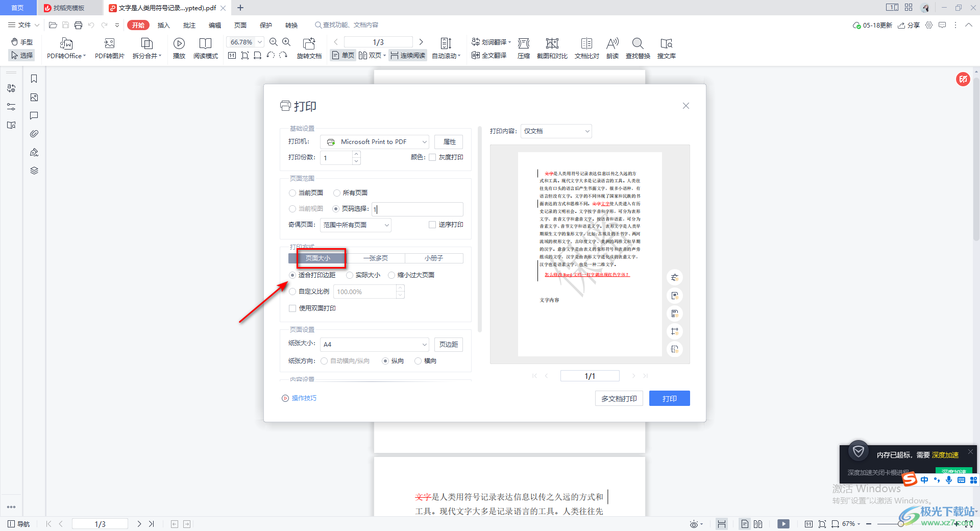Screen dimensions: 980x531
Task: Switch to the 找稻壳模板 tab
Action: (x=69, y=8)
